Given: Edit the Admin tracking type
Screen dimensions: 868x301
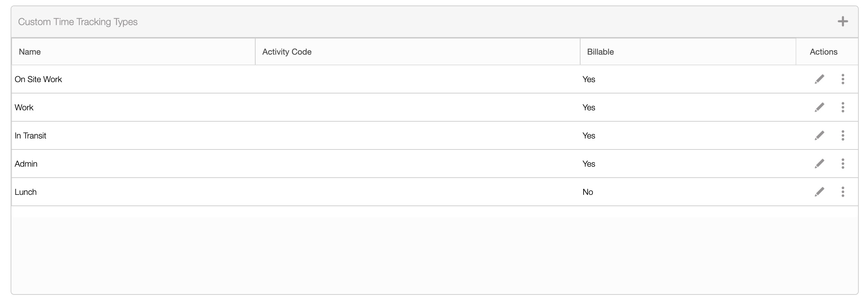Looking at the screenshot, I should pos(819,164).
